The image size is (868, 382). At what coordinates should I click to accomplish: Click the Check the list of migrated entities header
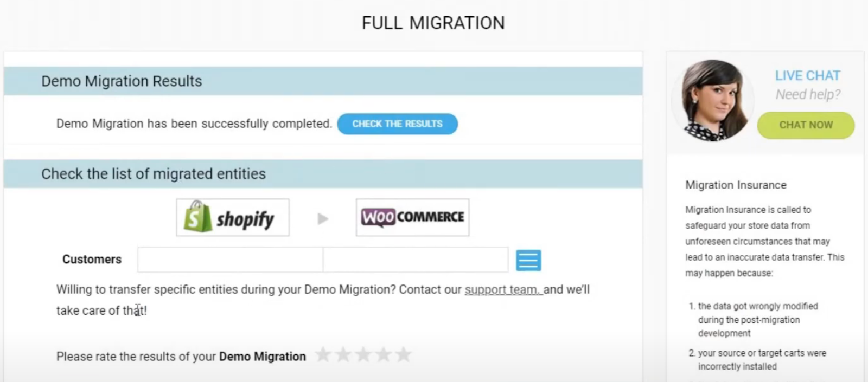point(323,174)
